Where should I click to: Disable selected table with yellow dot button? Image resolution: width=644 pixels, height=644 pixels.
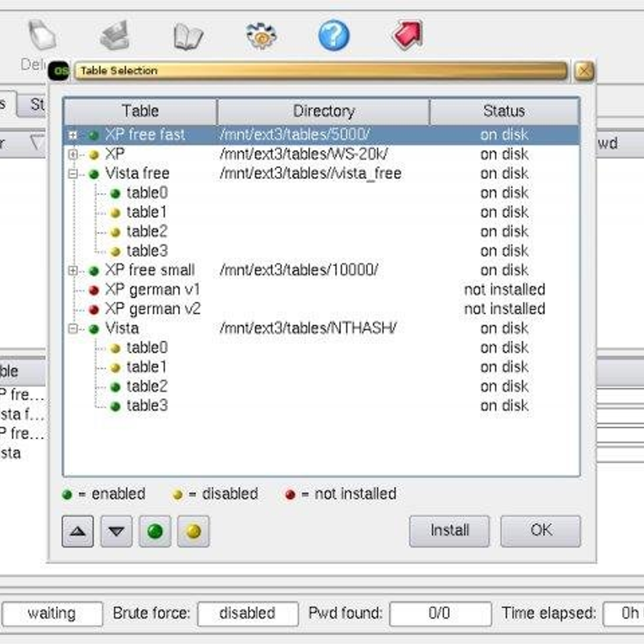tap(194, 531)
